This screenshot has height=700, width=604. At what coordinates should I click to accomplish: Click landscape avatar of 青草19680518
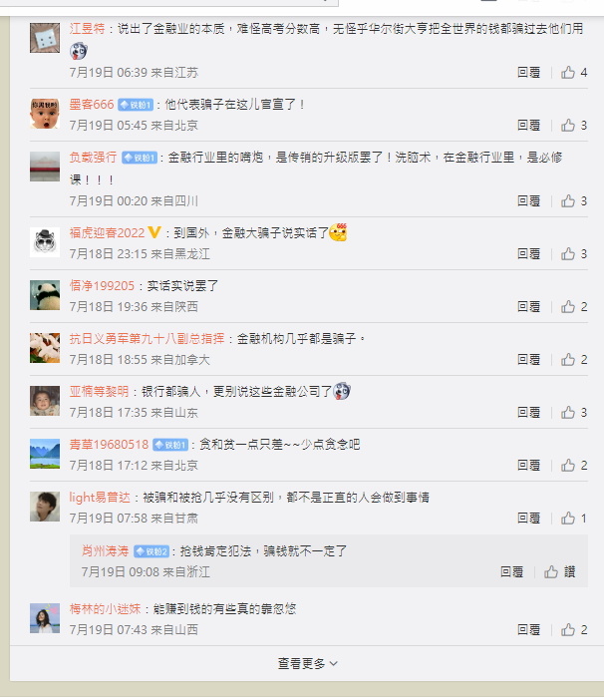(45, 454)
